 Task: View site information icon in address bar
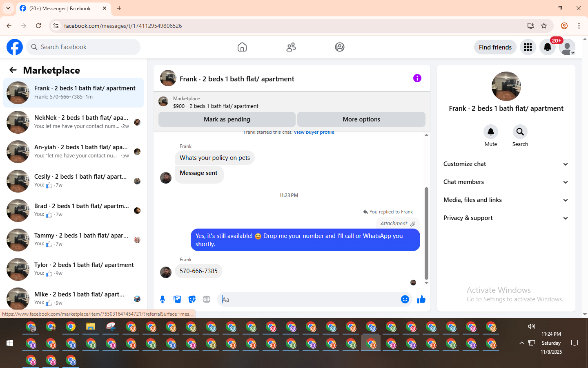[56, 26]
